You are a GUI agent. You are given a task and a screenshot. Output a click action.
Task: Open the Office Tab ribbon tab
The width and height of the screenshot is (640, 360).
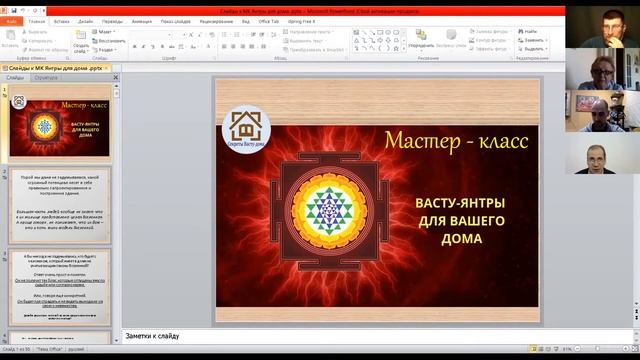(x=269, y=21)
